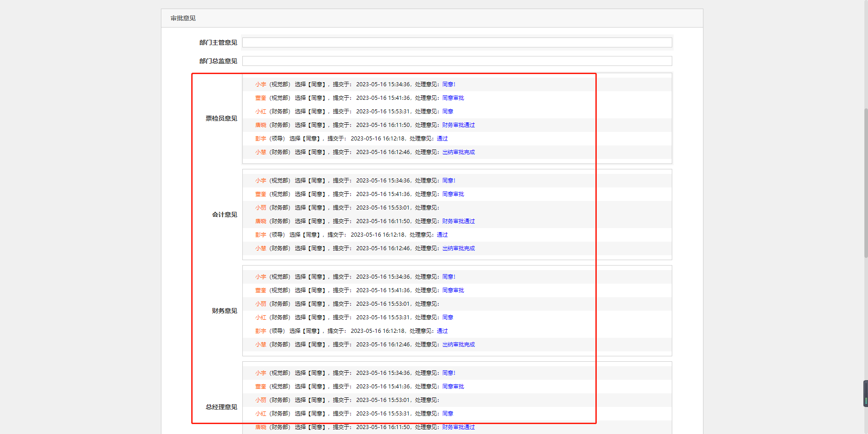Focus the 部门总监意见 text box
Viewport: 868px width, 434px height.
coord(457,61)
